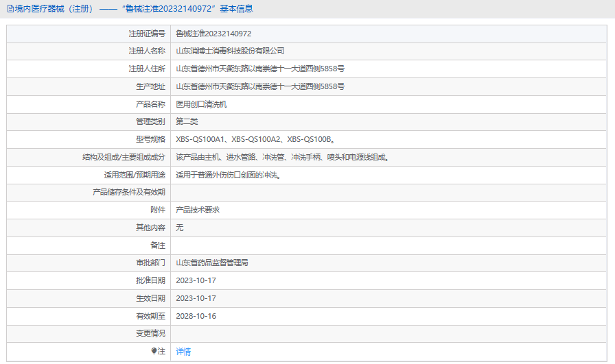Screen dimensions: 615x364
Task: Click the 审批部门 label
Action: 150,263
